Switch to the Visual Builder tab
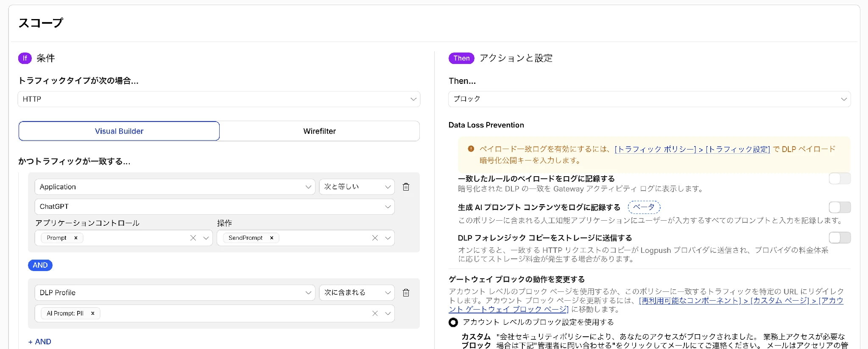 click(x=119, y=131)
